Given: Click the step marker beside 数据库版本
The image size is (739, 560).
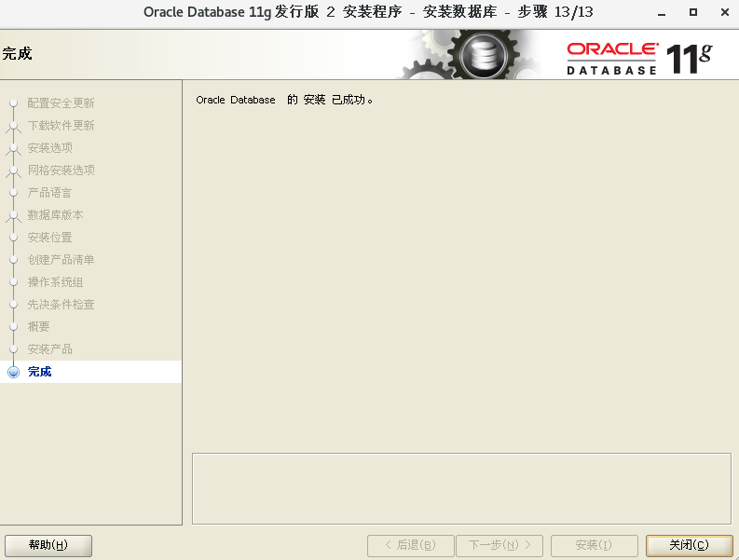Looking at the screenshot, I should click(x=13, y=215).
